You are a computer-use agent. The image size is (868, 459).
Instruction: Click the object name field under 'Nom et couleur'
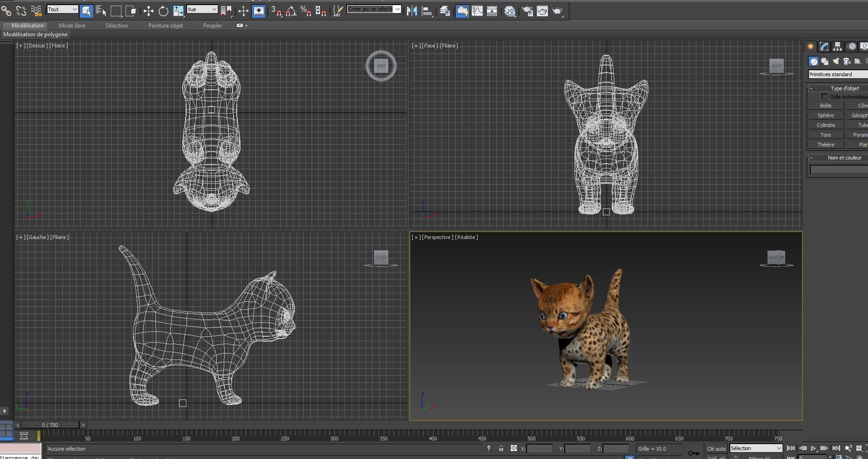pos(839,170)
